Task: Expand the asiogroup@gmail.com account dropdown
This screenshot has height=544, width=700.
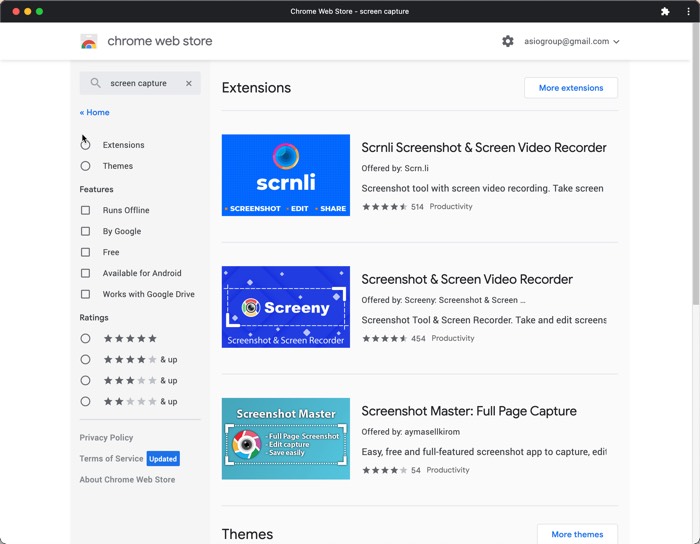Action: pos(571,42)
